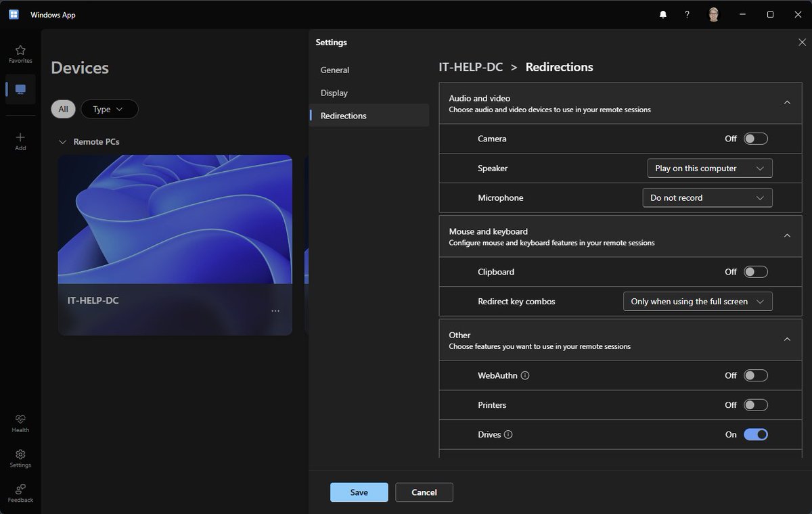Show the Drives info tooltip icon
The image size is (812, 514).
(508, 435)
